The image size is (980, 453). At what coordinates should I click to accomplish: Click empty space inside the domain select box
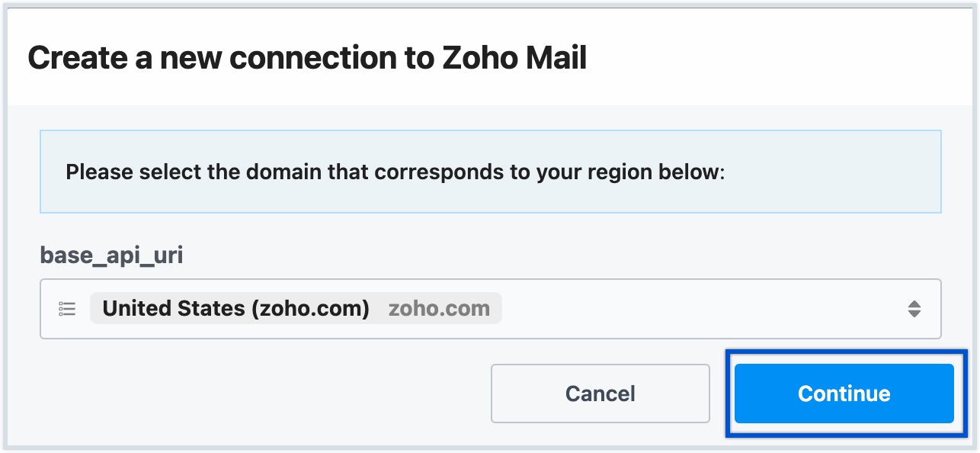[x=686, y=309]
